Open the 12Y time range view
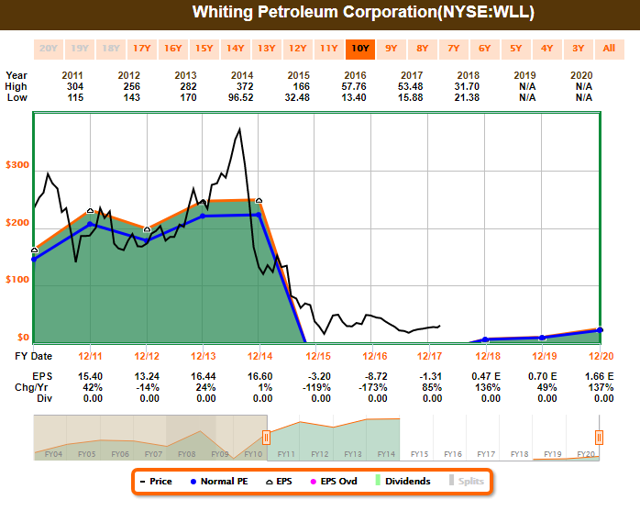Image resolution: width=640 pixels, height=511 pixels. coord(298,49)
